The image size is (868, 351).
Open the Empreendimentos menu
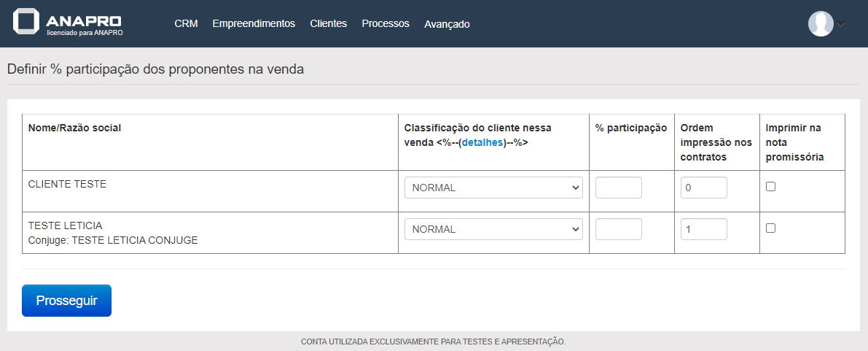click(x=254, y=23)
